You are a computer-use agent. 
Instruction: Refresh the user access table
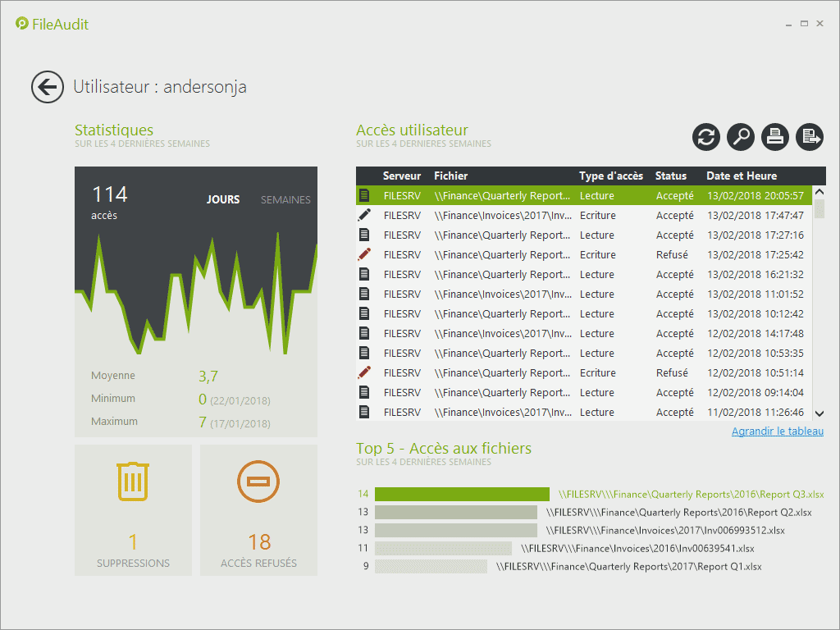coord(706,137)
